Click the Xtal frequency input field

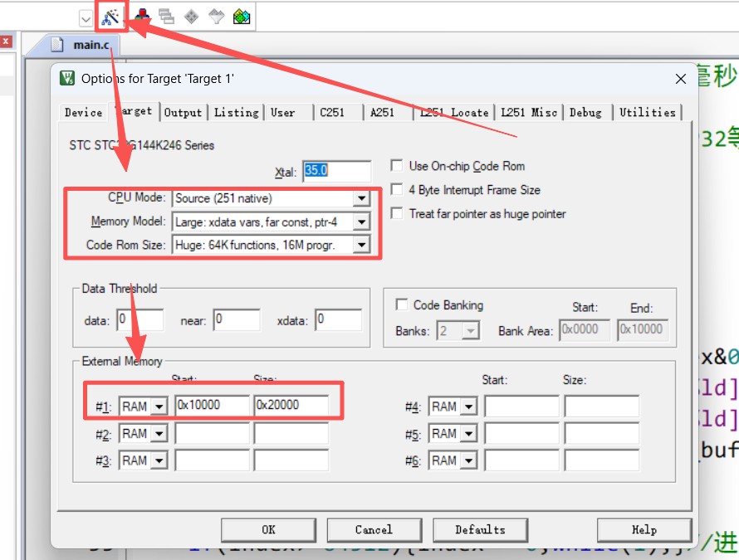tap(336, 171)
